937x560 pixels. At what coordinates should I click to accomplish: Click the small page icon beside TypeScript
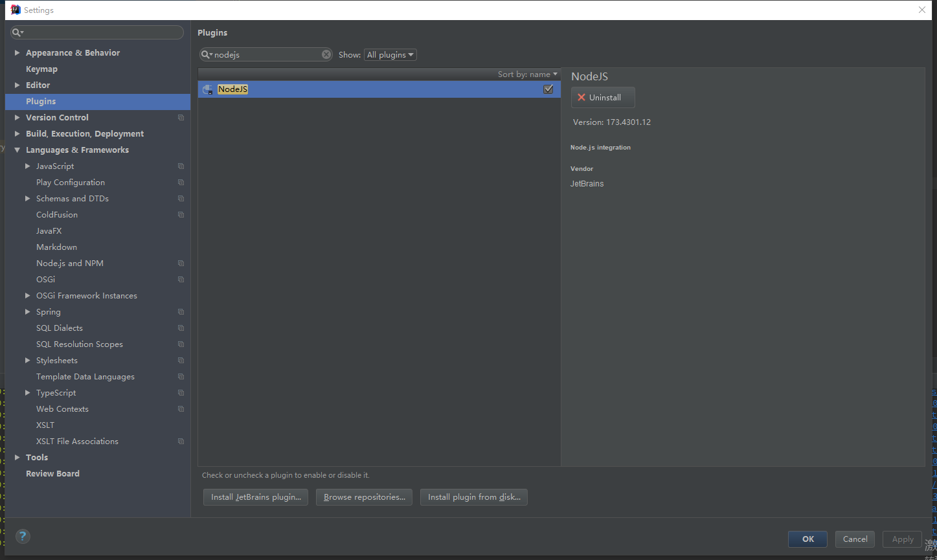[x=180, y=392]
